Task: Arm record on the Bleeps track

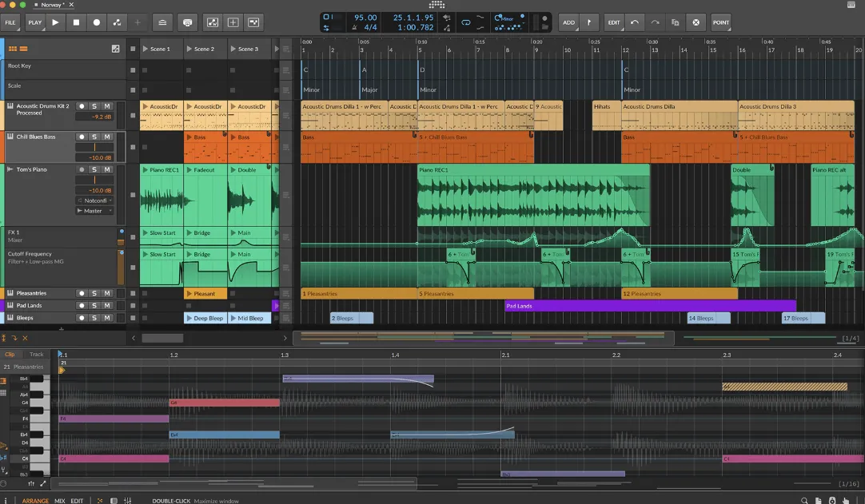Action: click(82, 318)
